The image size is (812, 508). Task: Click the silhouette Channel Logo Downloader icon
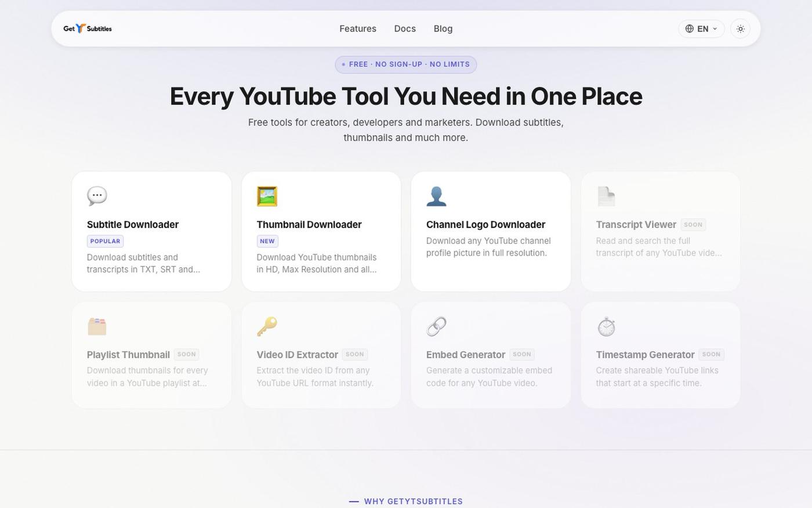coord(436,196)
